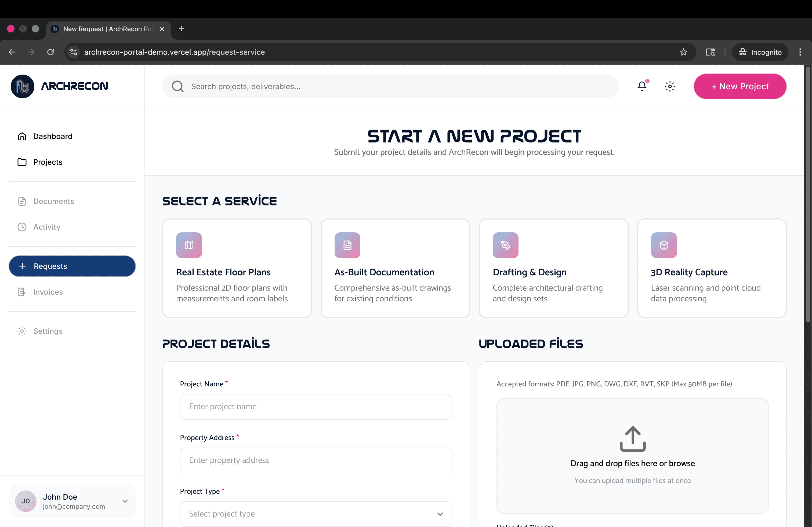Open the Projects sidebar item
Image resolution: width=812 pixels, height=527 pixels.
point(48,162)
